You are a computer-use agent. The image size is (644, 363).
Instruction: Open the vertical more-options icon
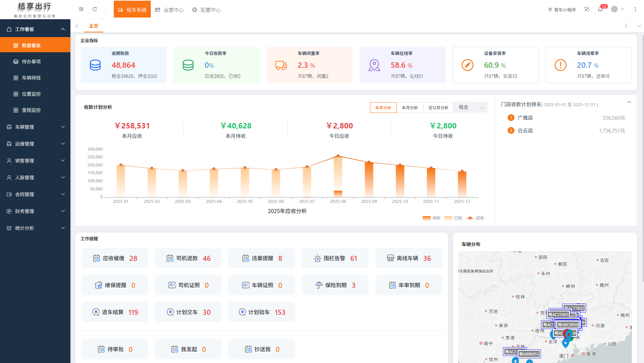pos(635,9)
